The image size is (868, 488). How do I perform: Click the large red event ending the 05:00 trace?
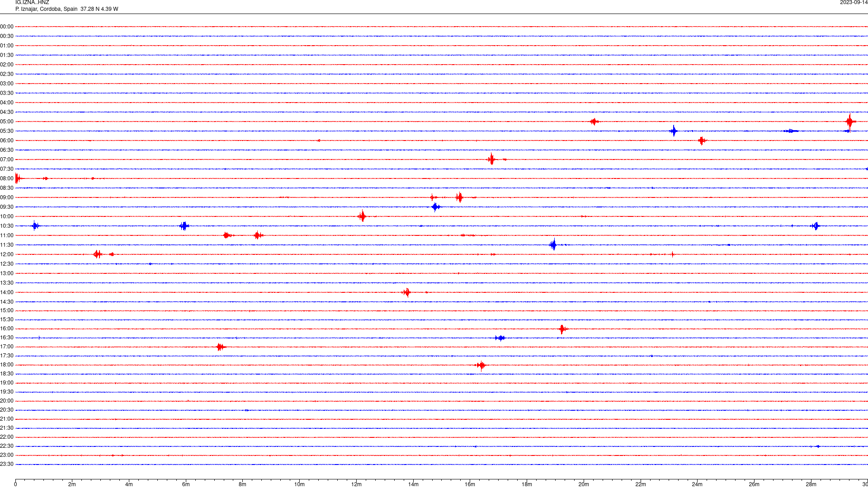pos(850,122)
